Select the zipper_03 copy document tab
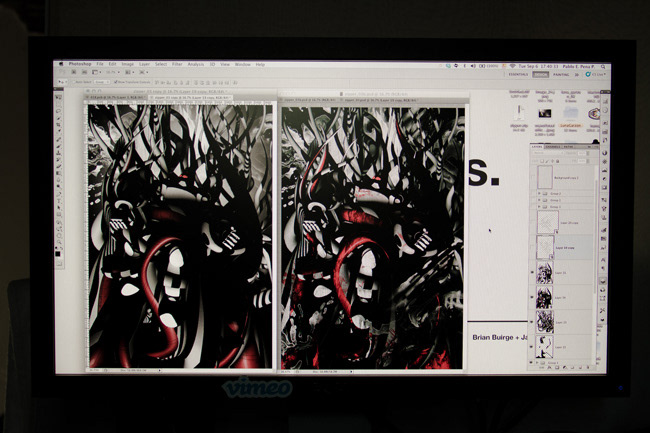 190,97
